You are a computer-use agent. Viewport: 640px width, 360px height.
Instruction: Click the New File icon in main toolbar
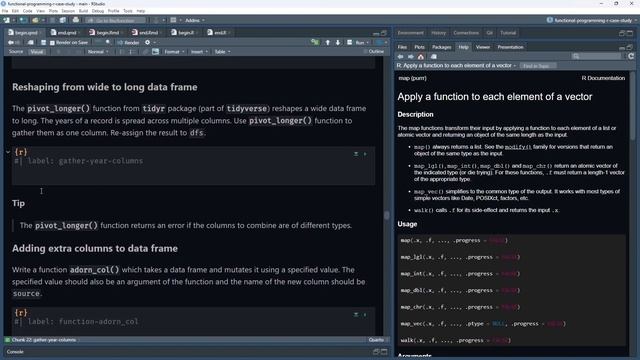pos(7,20)
